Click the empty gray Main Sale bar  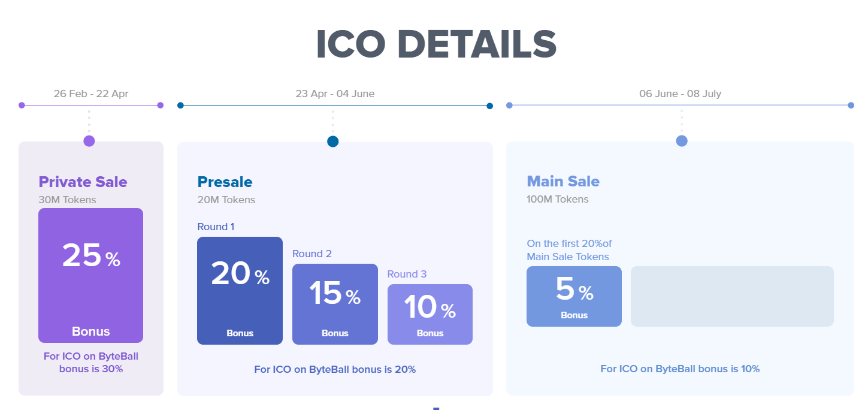coord(732,296)
